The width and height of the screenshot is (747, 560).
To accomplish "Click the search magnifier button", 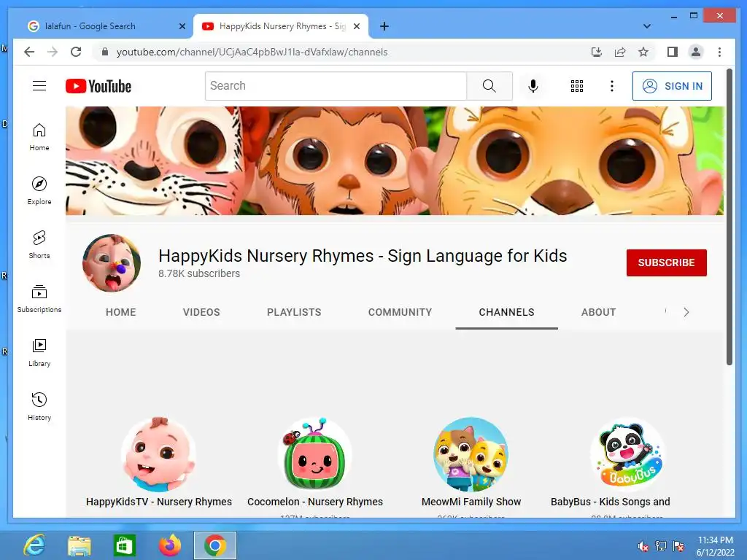I will point(489,86).
